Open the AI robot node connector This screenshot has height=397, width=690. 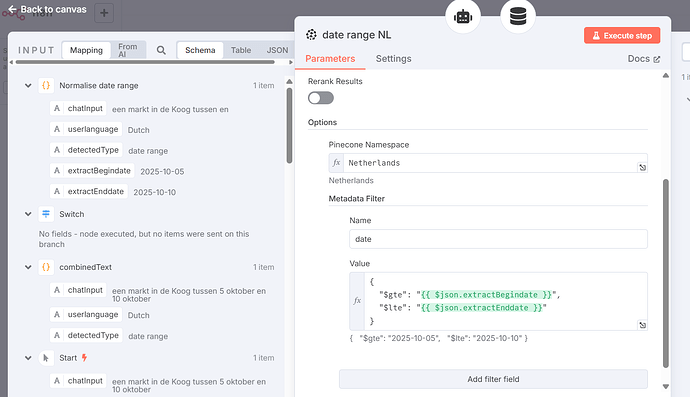[x=463, y=17]
